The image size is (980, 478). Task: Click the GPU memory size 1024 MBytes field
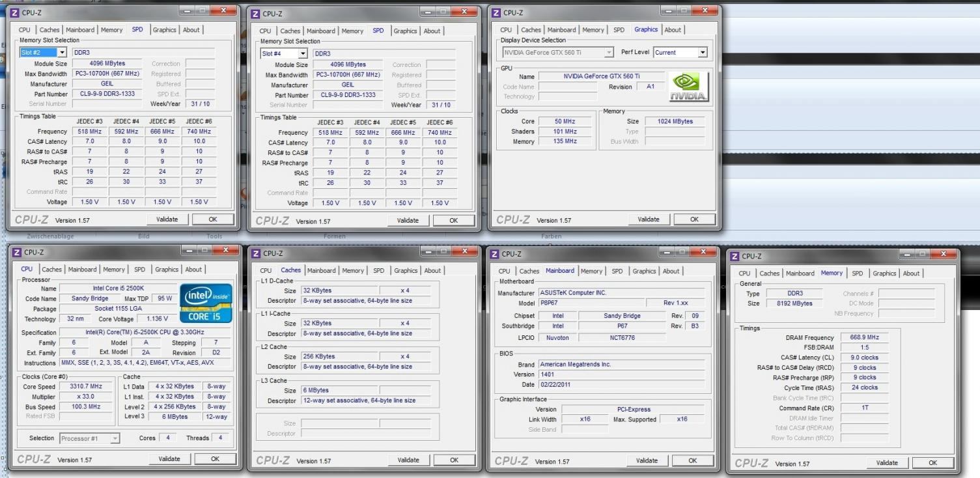click(675, 121)
